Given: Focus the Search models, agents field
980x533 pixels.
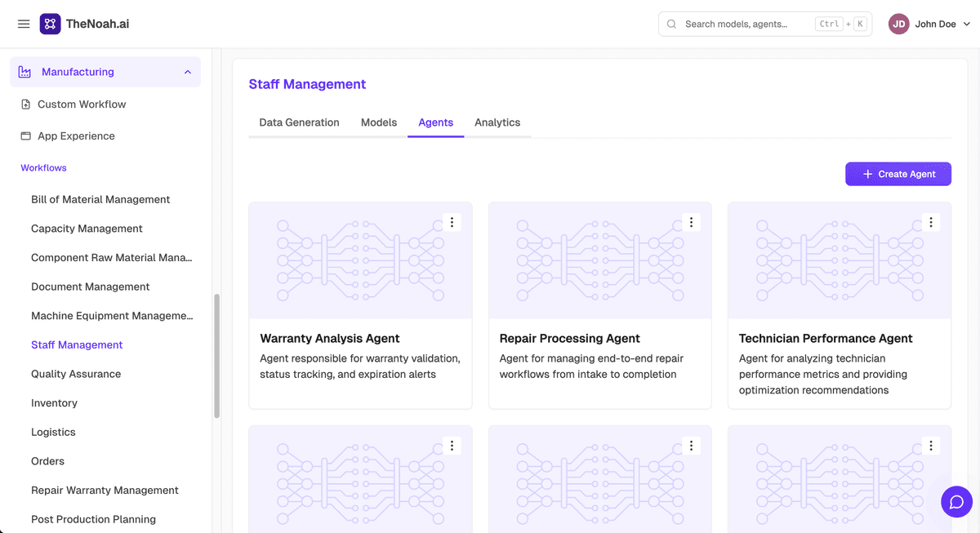Looking at the screenshot, I should (765, 24).
